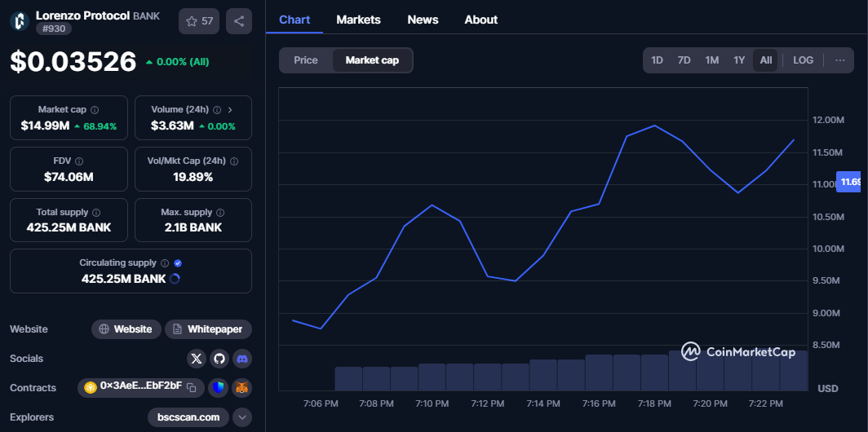Click the circulating supply progress ring
The image size is (868, 432).
(x=175, y=279)
